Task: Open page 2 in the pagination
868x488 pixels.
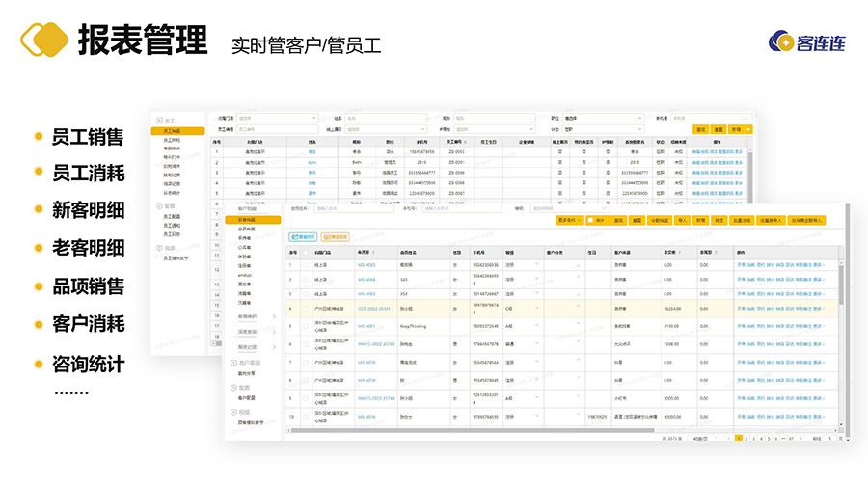Action: (746, 439)
